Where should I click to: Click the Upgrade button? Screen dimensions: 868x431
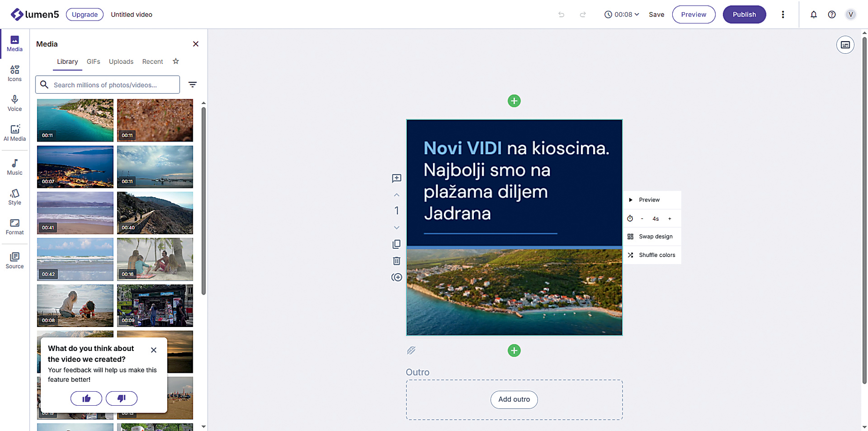click(x=85, y=15)
